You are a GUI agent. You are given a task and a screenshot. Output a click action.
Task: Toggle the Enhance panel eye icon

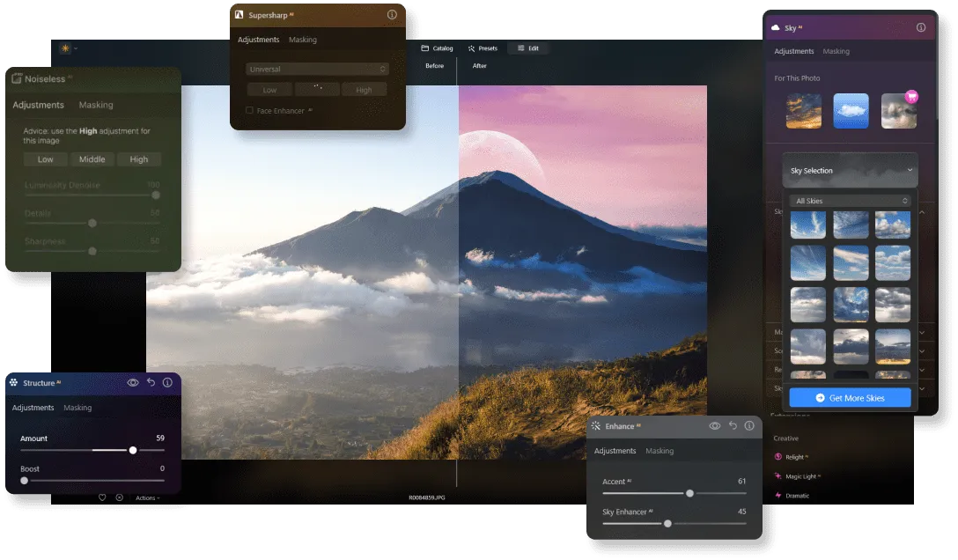pos(715,426)
